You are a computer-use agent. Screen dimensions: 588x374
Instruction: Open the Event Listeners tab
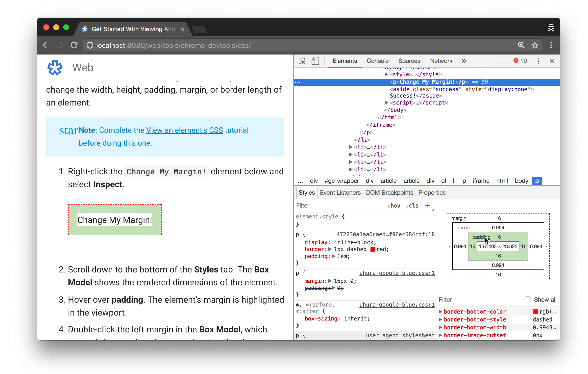tap(340, 192)
